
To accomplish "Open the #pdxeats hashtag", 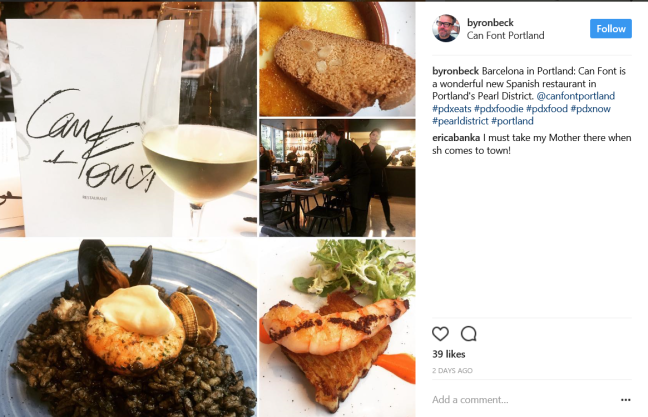I will [x=452, y=109].
